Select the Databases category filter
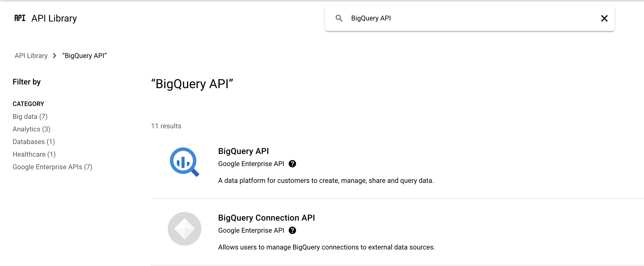Image resolution: width=644 pixels, height=266 pixels. pos(34,142)
